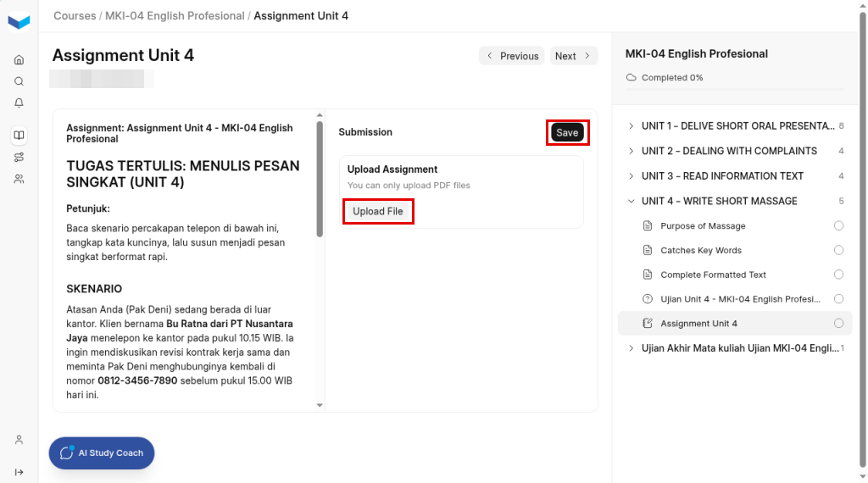The width and height of the screenshot is (868, 483).
Task: Expand UNIT 3 – READ INFORMATION TEXT section
Action: [735, 176]
